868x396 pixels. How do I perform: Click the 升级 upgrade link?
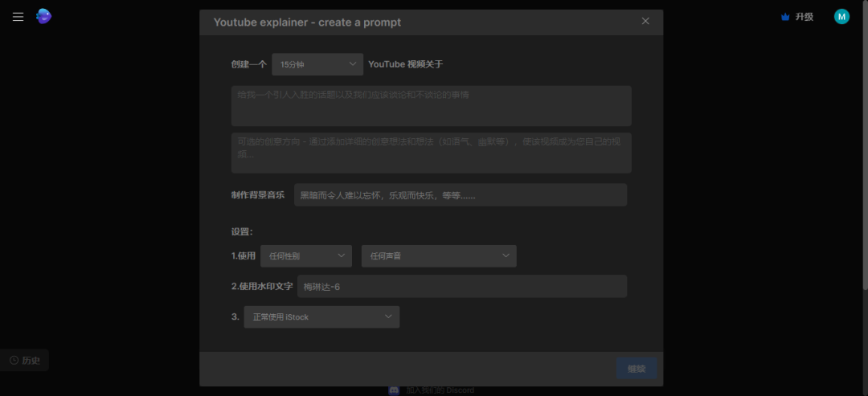pos(805,17)
